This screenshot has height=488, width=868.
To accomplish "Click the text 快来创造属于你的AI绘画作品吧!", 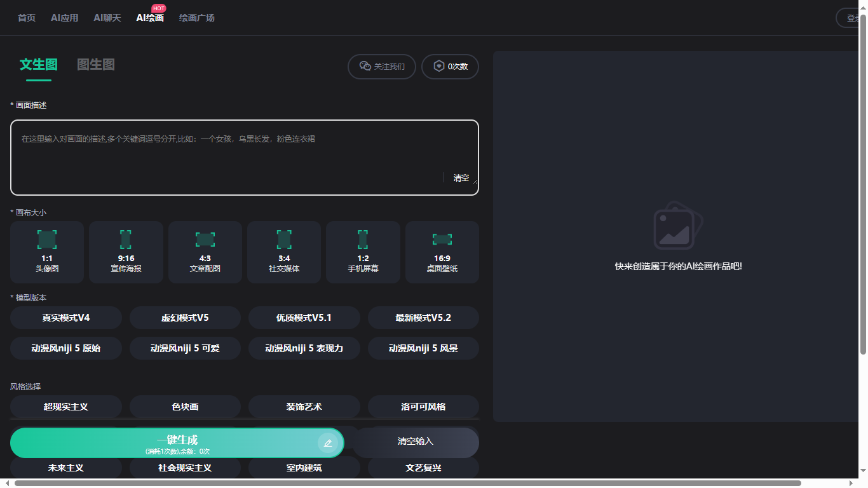I will 679,266.
